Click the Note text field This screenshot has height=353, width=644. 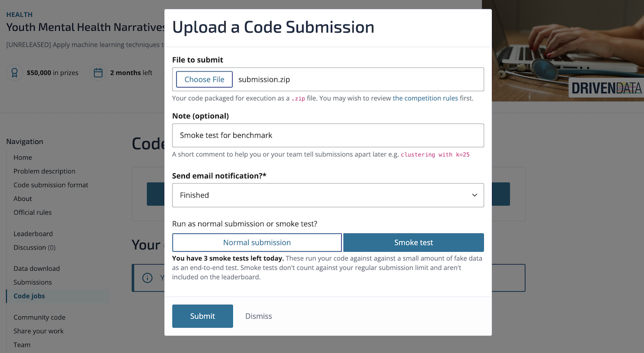328,136
